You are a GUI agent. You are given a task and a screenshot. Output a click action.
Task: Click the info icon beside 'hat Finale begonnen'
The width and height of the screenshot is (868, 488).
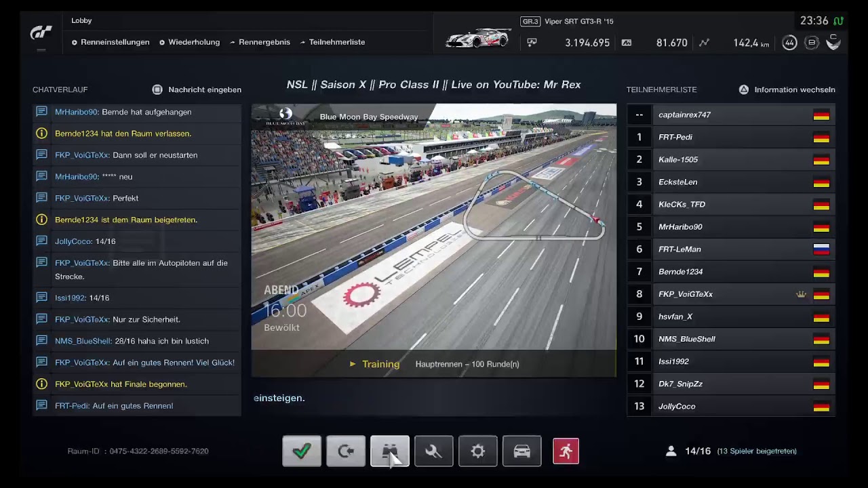41,384
